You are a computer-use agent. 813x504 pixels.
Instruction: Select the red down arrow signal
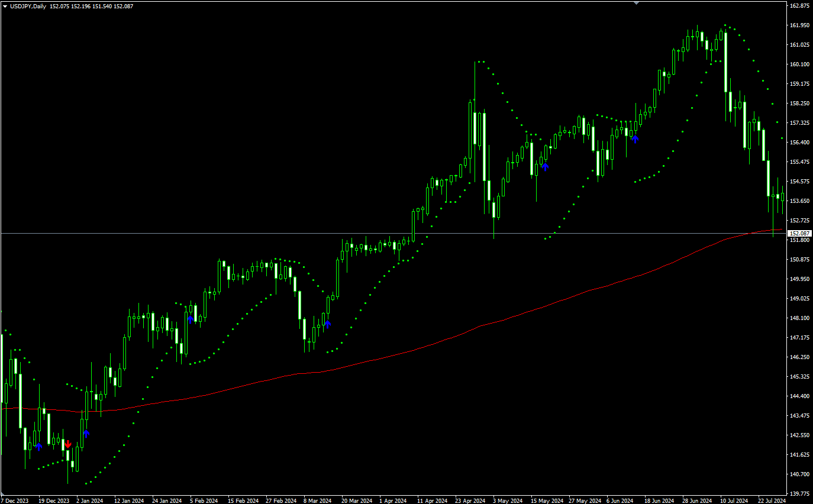tap(68, 444)
